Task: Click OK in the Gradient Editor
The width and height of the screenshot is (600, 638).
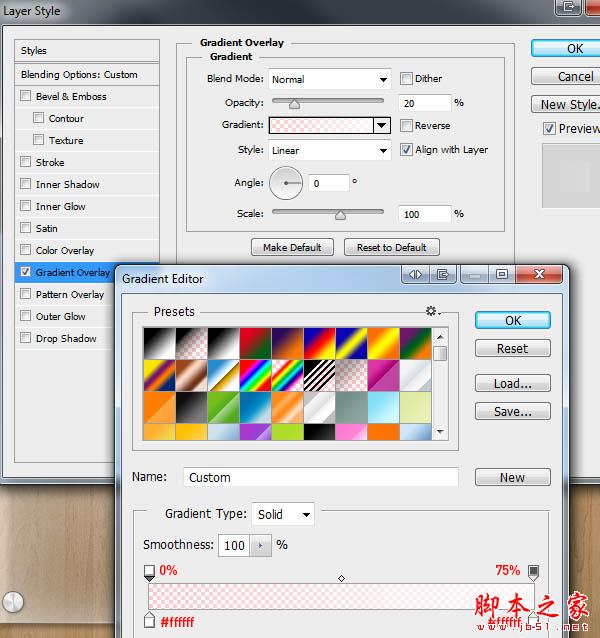Action: coord(513,320)
